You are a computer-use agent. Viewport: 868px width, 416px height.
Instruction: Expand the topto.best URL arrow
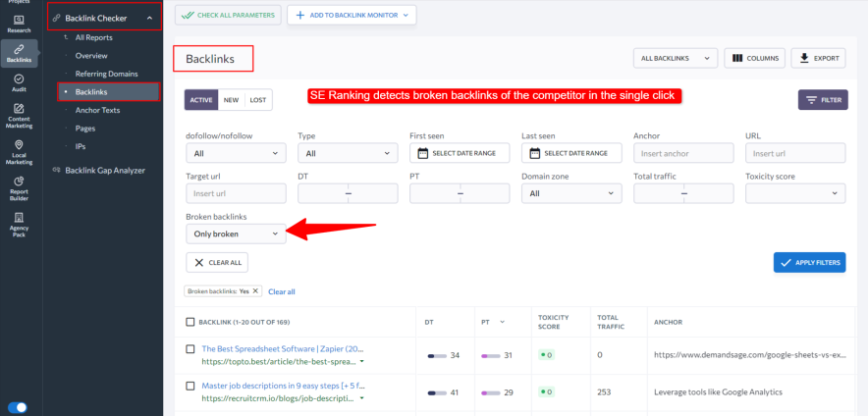coord(361,362)
